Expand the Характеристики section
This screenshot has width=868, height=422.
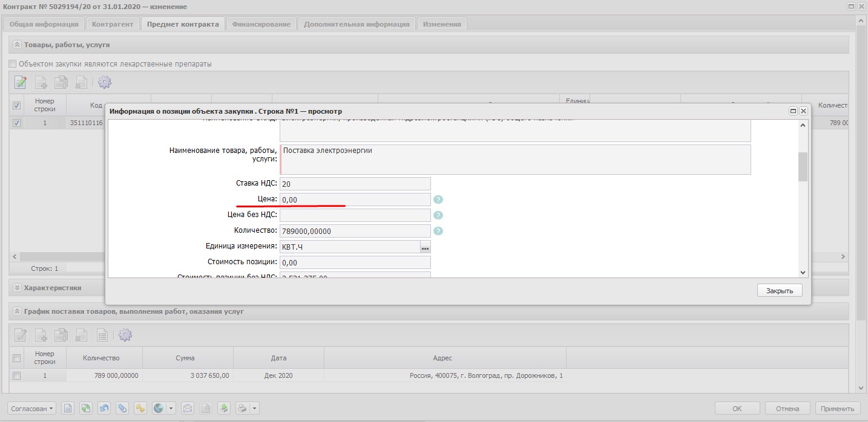(x=17, y=288)
